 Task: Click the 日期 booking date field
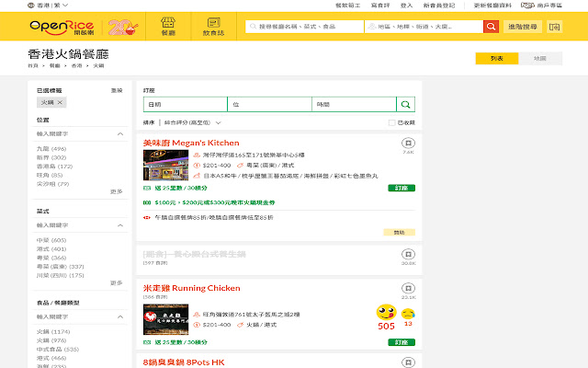pos(181,105)
